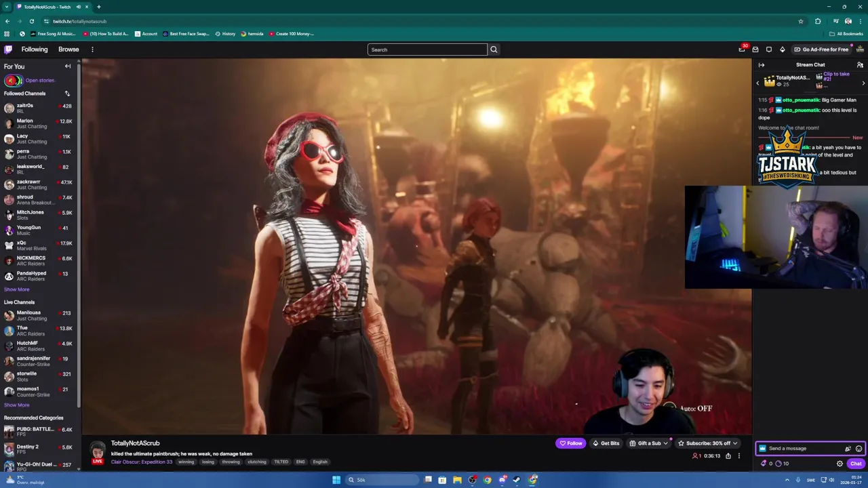This screenshot has width=868, height=488.
Task: Open Tfue live channel in sidebar
Action: click(38, 330)
